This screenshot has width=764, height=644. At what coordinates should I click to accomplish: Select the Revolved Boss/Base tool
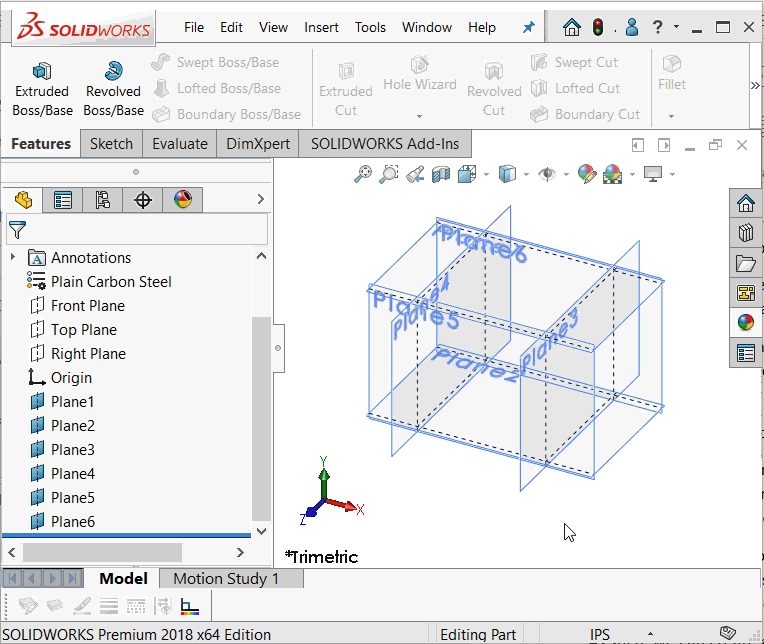point(113,89)
